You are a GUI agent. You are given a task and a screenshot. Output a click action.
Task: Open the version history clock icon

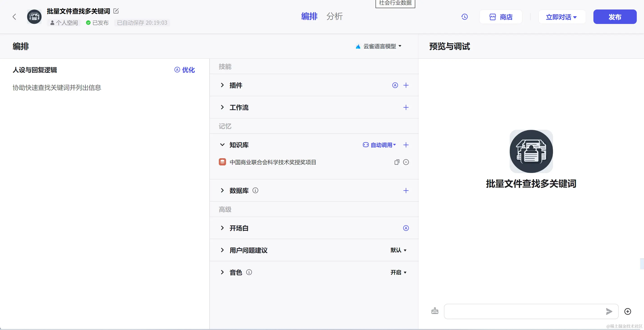(x=464, y=17)
